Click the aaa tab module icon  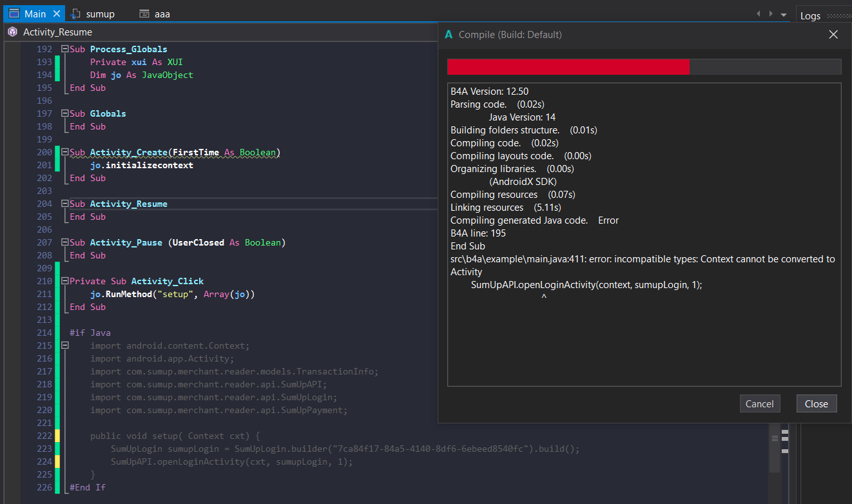[x=144, y=14]
